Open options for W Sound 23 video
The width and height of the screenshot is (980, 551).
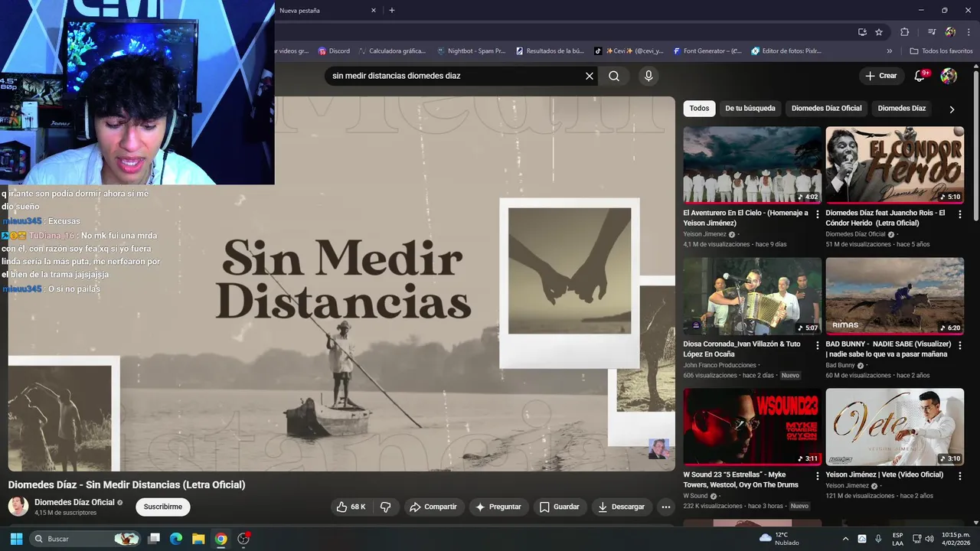coord(817,477)
